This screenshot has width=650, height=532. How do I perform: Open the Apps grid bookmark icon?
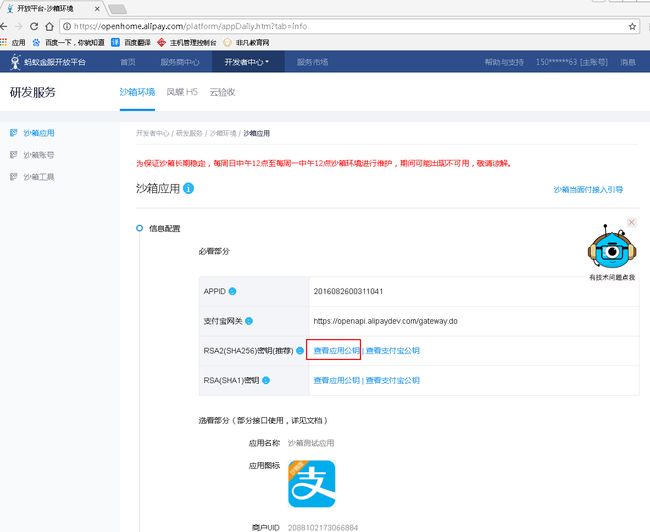click(4, 42)
